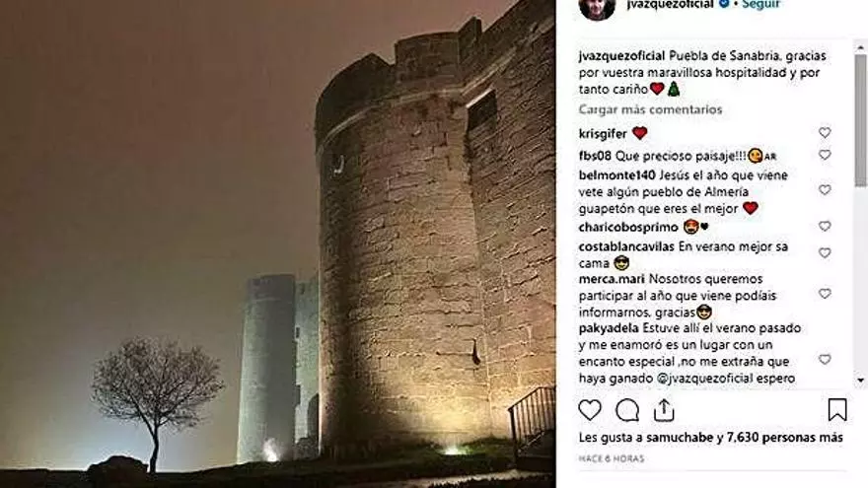Image resolution: width=868 pixels, height=488 pixels.
Task: Save post with the bookmark icon
Action: click(837, 410)
